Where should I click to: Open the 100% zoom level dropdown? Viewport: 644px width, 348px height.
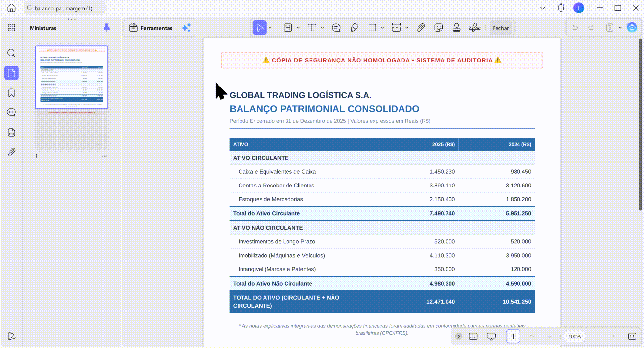coord(574,336)
